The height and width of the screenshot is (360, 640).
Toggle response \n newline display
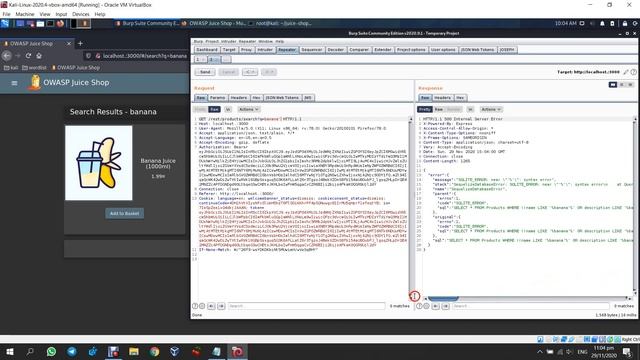(x=470, y=109)
